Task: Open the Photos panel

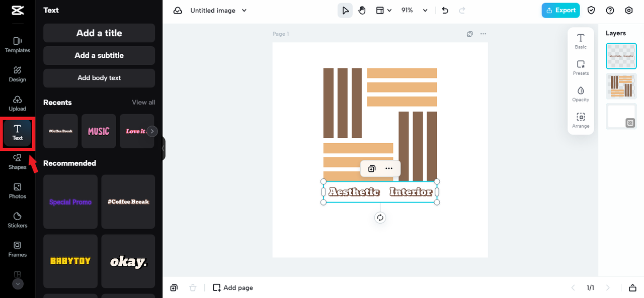Action: click(x=18, y=191)
